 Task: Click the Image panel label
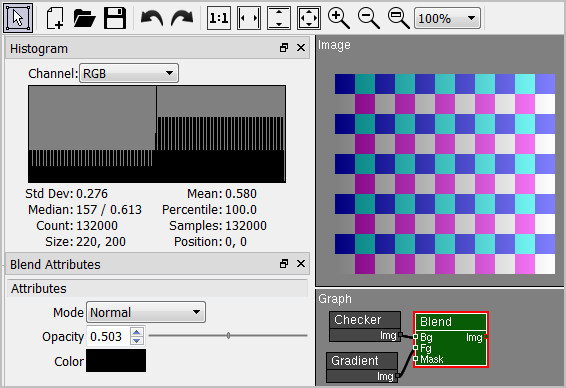click(x=334, y=45)
